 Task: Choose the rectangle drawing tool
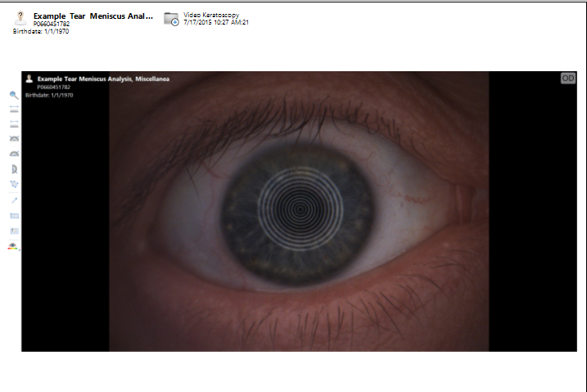[14, 215]
